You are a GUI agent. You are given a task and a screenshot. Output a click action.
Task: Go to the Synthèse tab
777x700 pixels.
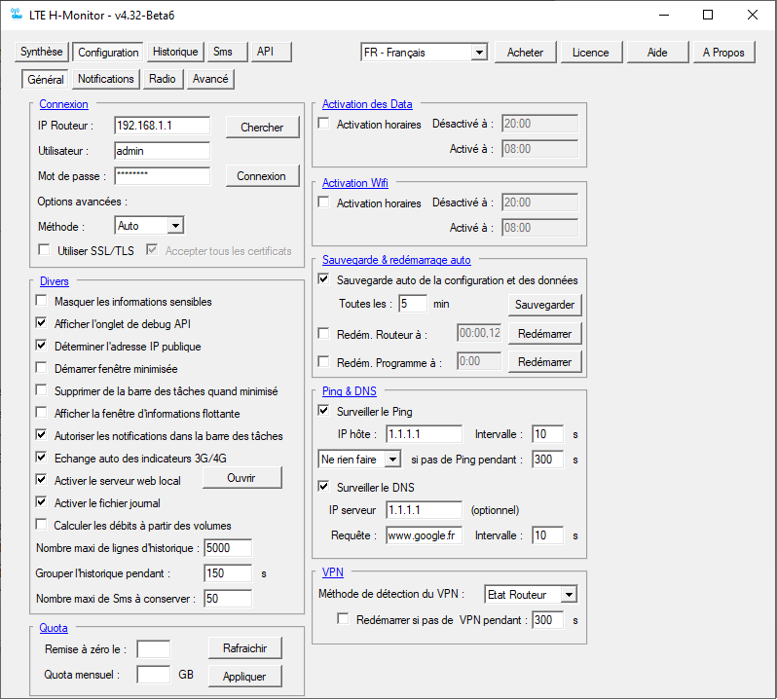pos(42,53)
